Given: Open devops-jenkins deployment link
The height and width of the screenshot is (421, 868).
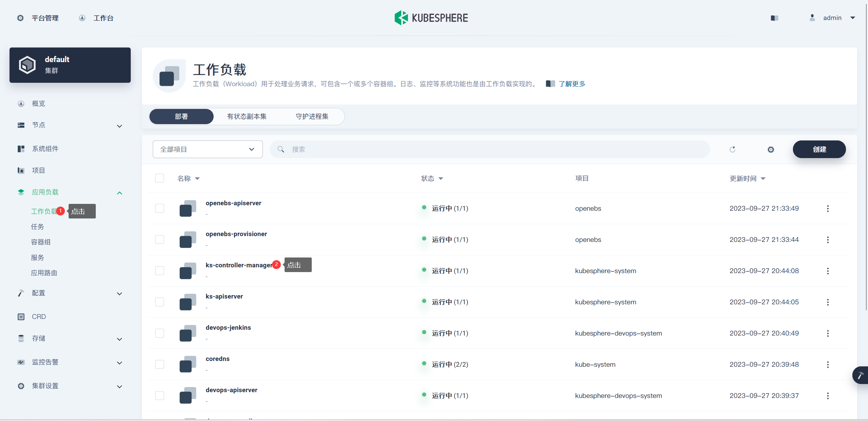Looking at the screenshot, I should click(x=228, y=327).
